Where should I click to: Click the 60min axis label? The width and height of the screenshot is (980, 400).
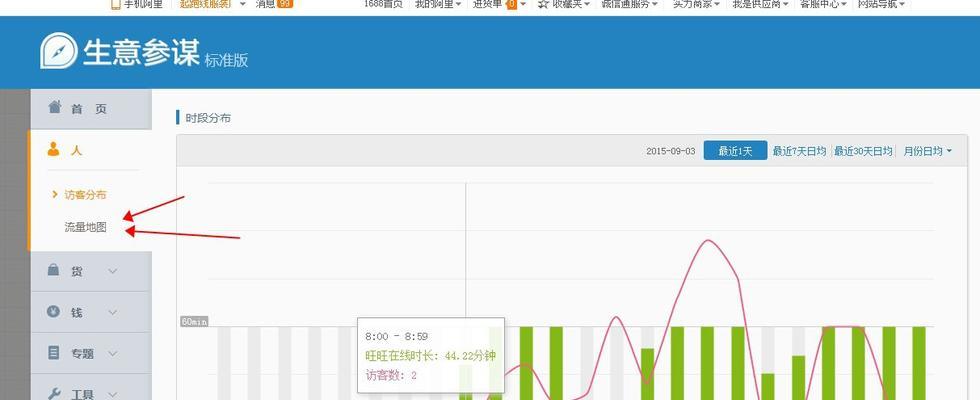(194, 321)
